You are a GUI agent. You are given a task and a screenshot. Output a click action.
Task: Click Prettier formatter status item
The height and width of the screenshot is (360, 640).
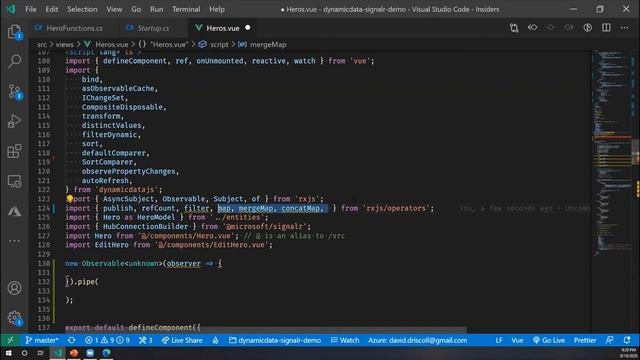(585, 340)
